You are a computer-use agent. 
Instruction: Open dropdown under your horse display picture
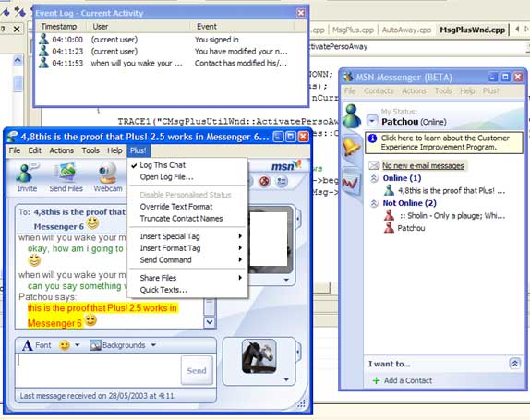click(286, 379)
